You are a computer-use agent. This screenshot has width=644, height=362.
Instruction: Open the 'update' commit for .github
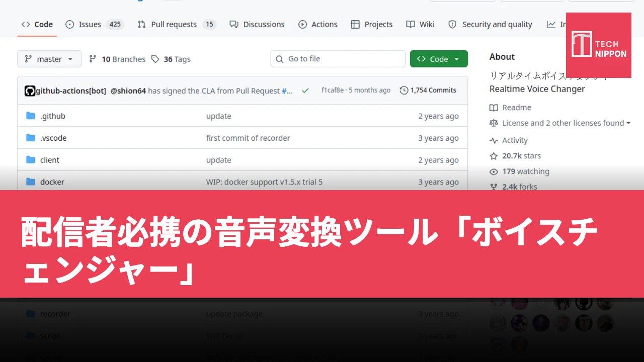[219, 116]
